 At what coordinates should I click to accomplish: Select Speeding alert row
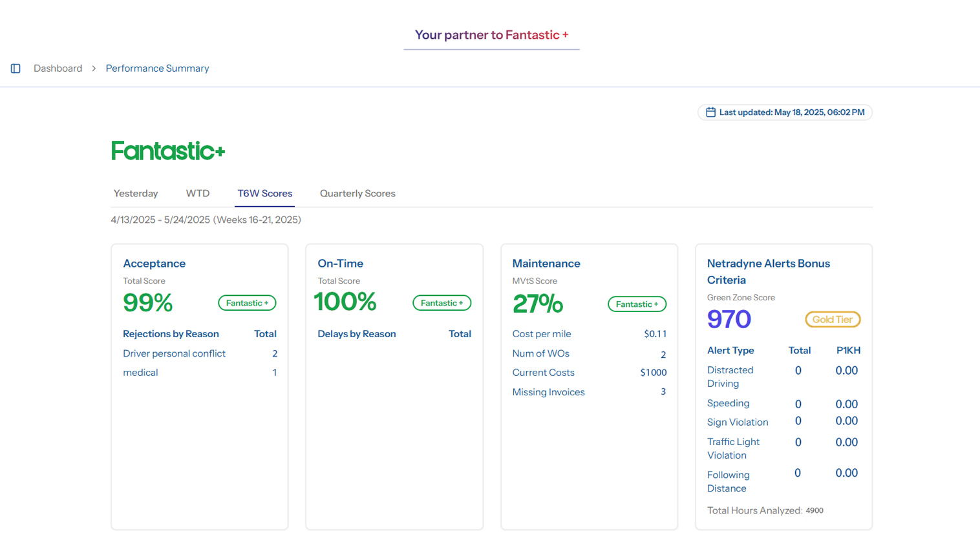[x=783, y=404]
